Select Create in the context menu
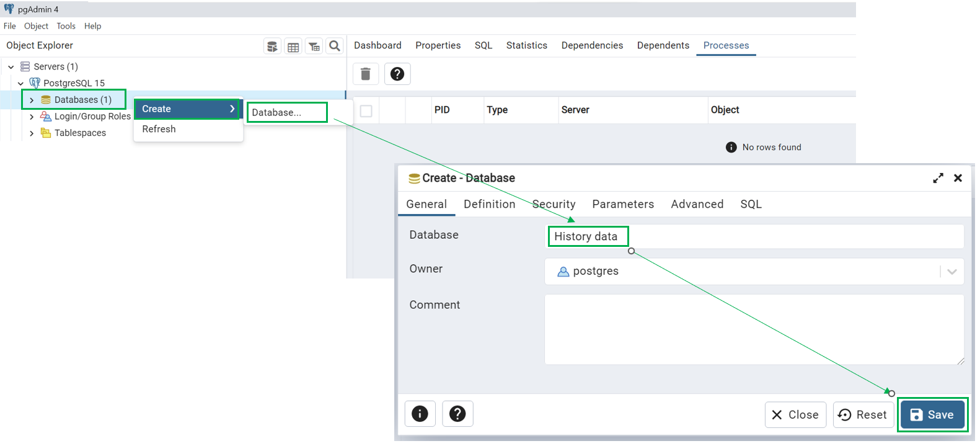The height and width of the screenshot is (446, 980). tap(187, 109)
